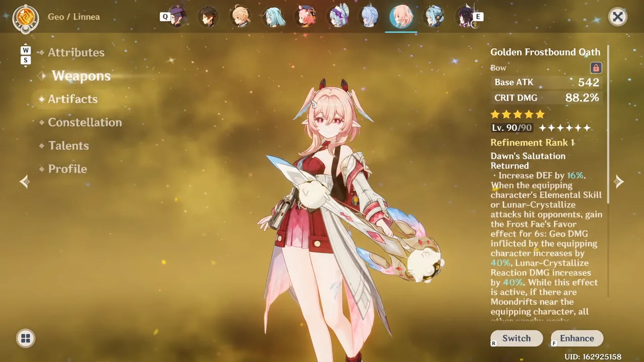Select the pale blue-haired portrait left of Linnea

[370, 17]
